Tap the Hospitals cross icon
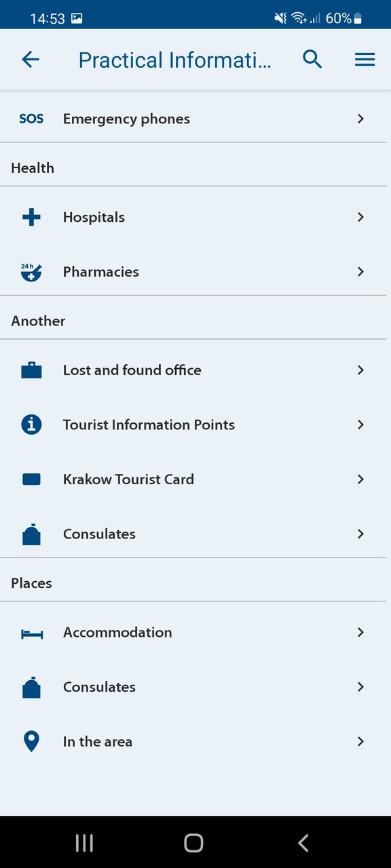Image resolution: width=391 pixels, height=868 pixels. click(x=31, y=217)
